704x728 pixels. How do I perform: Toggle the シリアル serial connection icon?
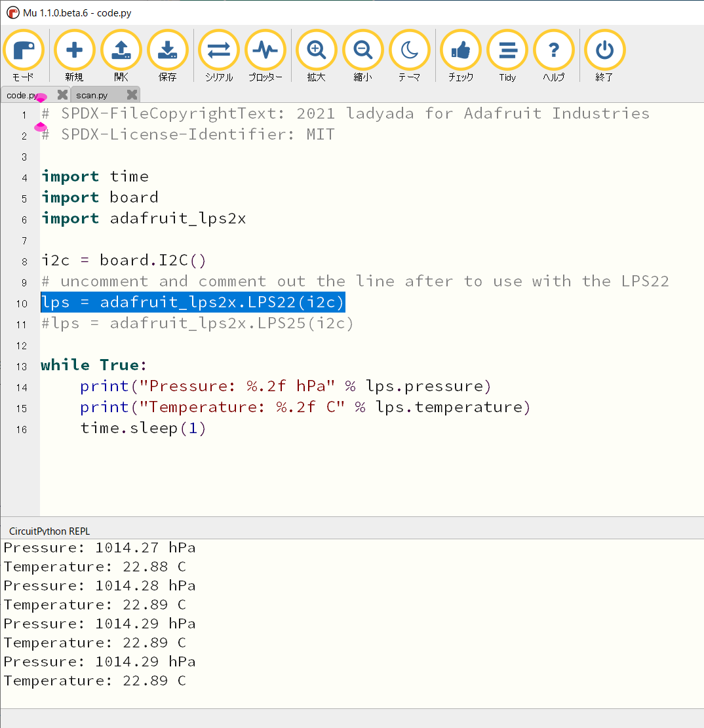(218, 50)
